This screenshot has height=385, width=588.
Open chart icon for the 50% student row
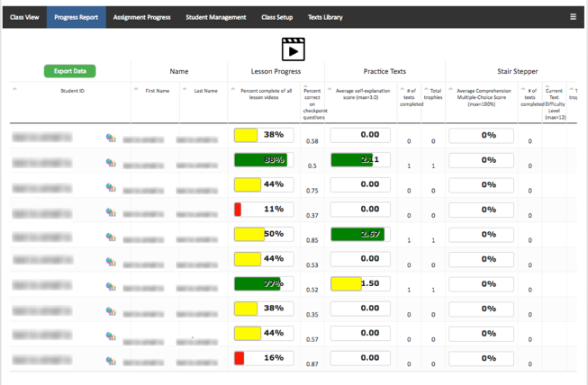click(111, 237)
